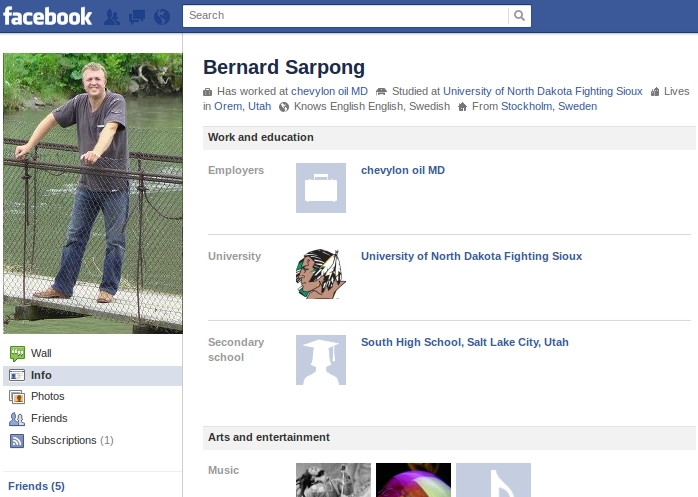Viewport: 698px width, 497px height.
Task: Click University of North Dakota link in summary
Action: tap(543, 91)
